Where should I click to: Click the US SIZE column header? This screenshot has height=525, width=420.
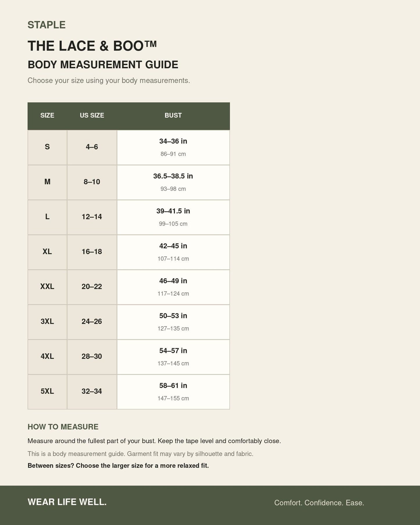click(92, 115)
